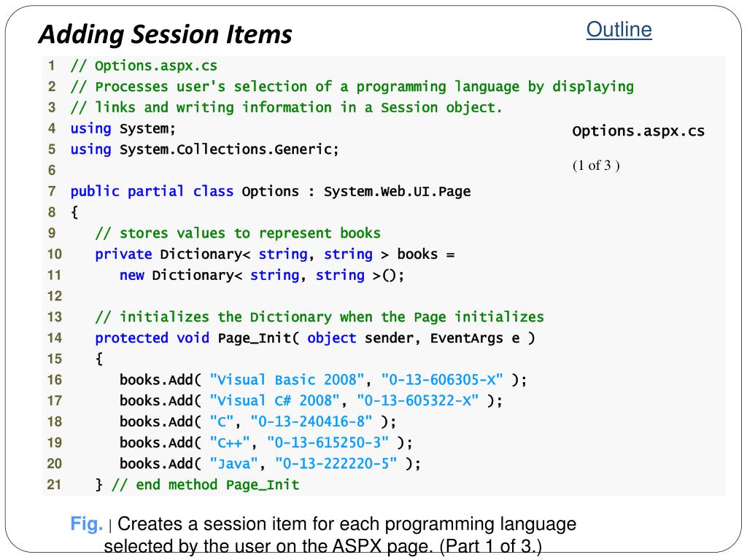
Task: Click the ISBN string "0-13-222220-5"
Action: 336,464
